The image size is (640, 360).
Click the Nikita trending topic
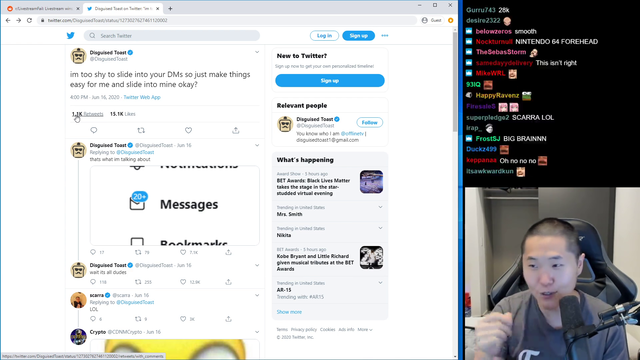[x=284, y=235]
